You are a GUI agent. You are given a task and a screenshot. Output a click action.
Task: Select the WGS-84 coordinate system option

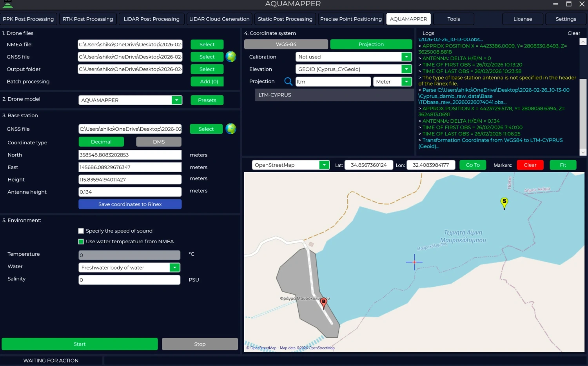coord(286,44)
